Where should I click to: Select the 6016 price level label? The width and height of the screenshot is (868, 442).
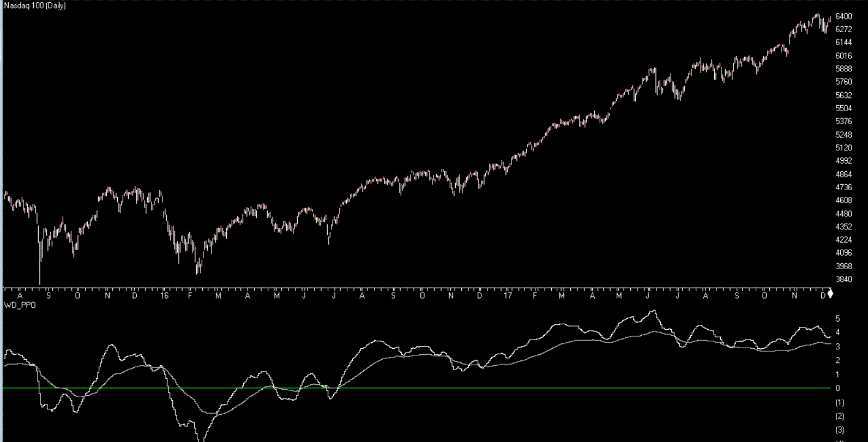843,56
